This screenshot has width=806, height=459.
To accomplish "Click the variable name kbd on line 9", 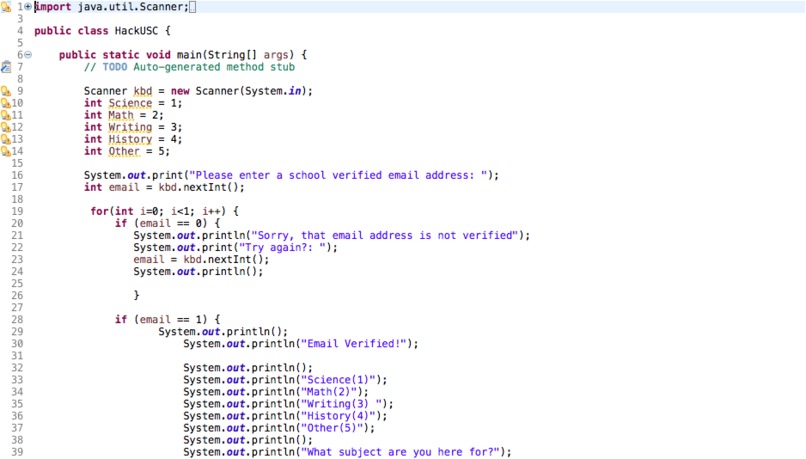I will click(142, 91).
